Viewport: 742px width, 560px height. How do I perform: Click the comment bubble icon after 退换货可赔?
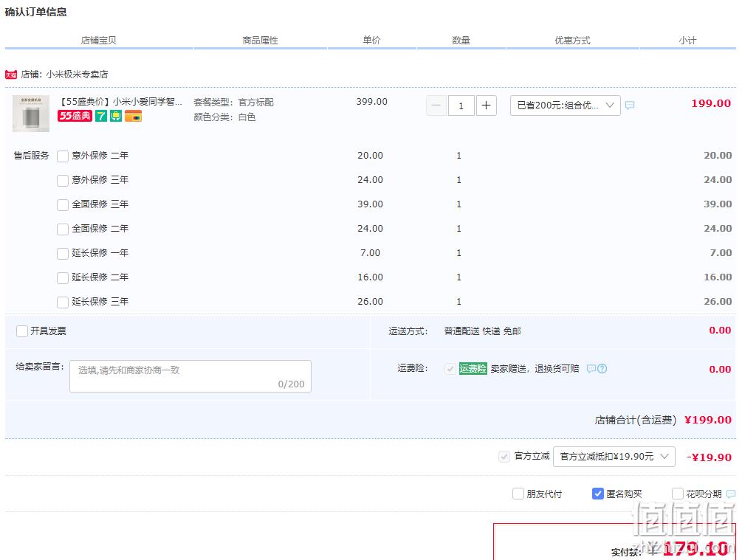[x=591, y=368]
